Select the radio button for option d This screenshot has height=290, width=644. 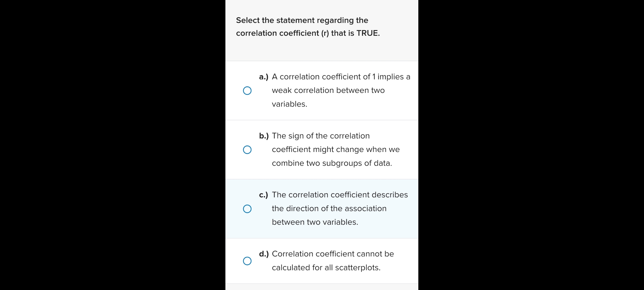point(247,261)
